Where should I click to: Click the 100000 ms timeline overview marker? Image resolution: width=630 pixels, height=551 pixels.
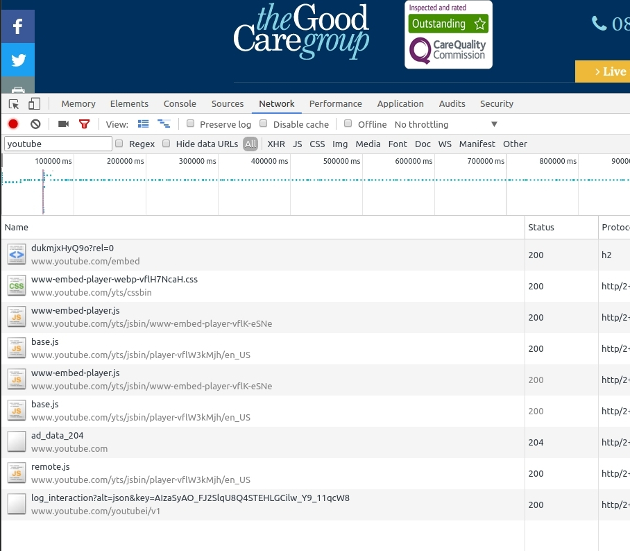click(x=53, y=161)
